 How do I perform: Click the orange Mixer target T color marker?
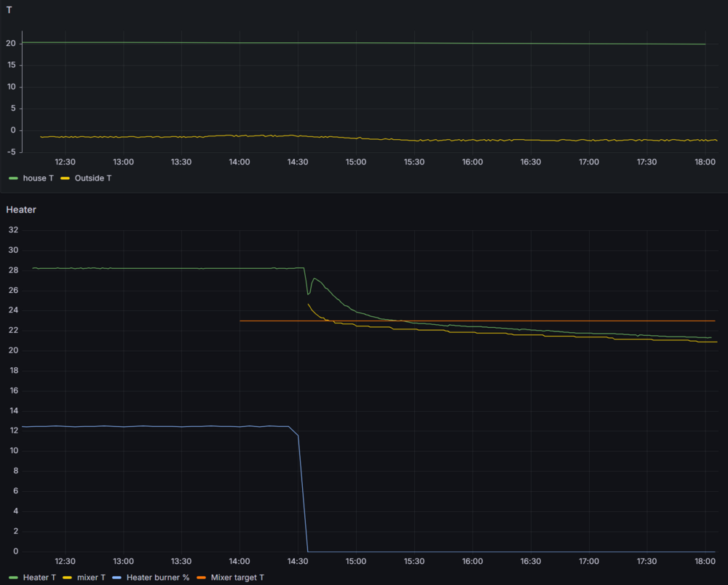coord(202,578)
